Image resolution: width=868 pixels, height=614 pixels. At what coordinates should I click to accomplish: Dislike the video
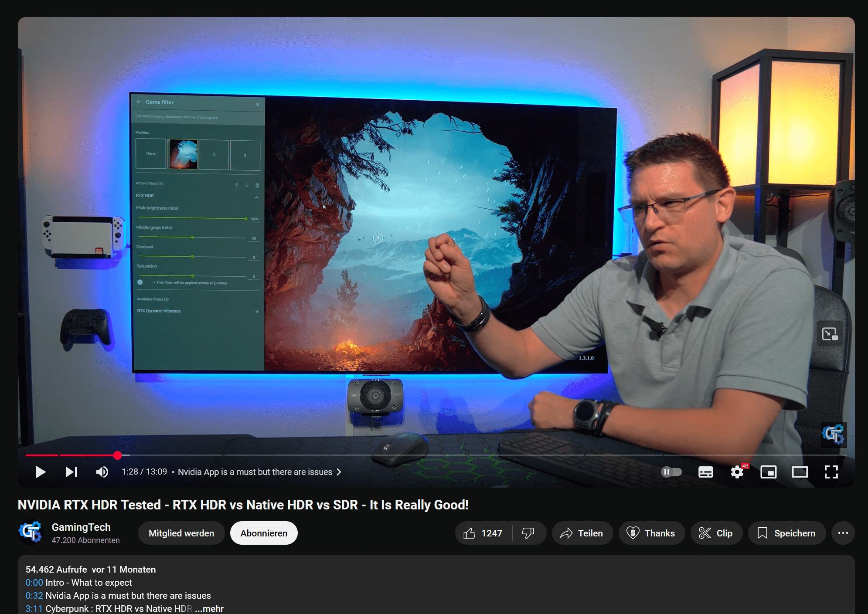[x=528, y=533]
